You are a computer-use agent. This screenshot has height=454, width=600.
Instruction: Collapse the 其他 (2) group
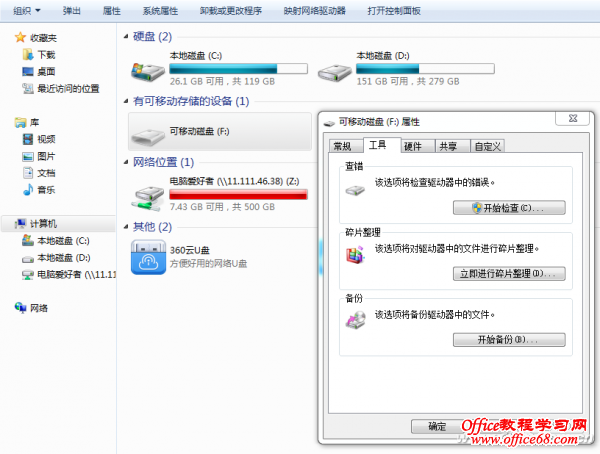click(x=126, y=227)
